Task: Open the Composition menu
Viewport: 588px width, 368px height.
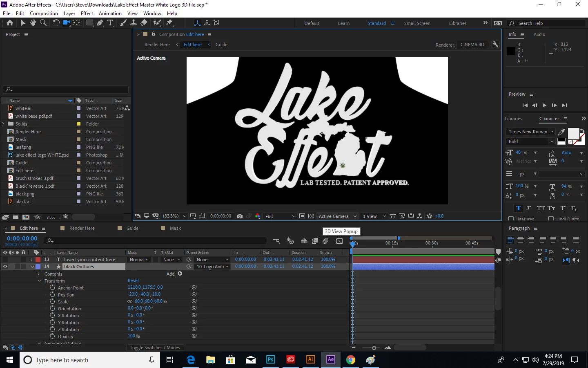Action: [x=44, y=13]
